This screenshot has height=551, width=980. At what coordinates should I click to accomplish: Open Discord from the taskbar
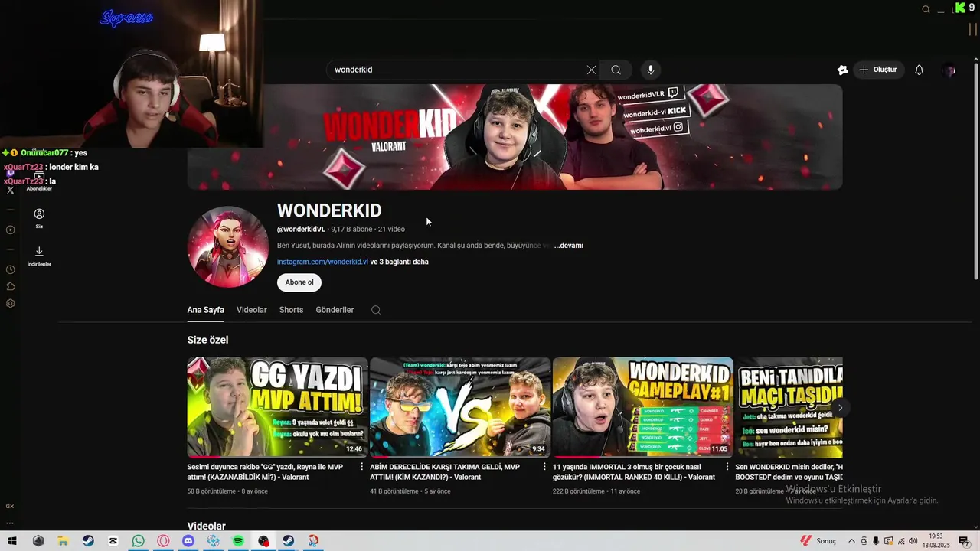[188, 541]
